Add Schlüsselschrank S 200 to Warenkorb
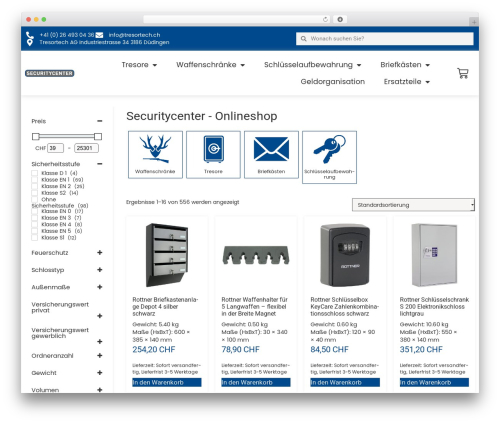The width and height of the screenshot is (500, 423). pyautogui.click(x=434, y=382)
